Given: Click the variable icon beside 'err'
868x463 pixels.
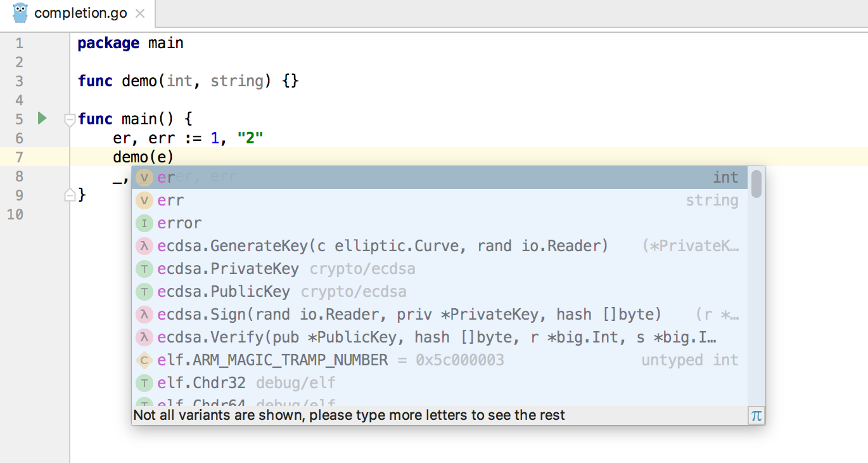Looking at the screenshot, I should 144,200.
